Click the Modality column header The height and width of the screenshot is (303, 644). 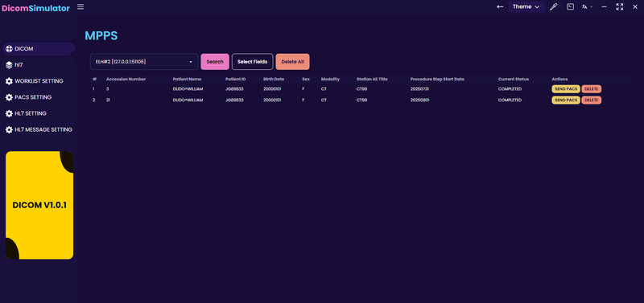pyautogui.click(x=330, y=79)
